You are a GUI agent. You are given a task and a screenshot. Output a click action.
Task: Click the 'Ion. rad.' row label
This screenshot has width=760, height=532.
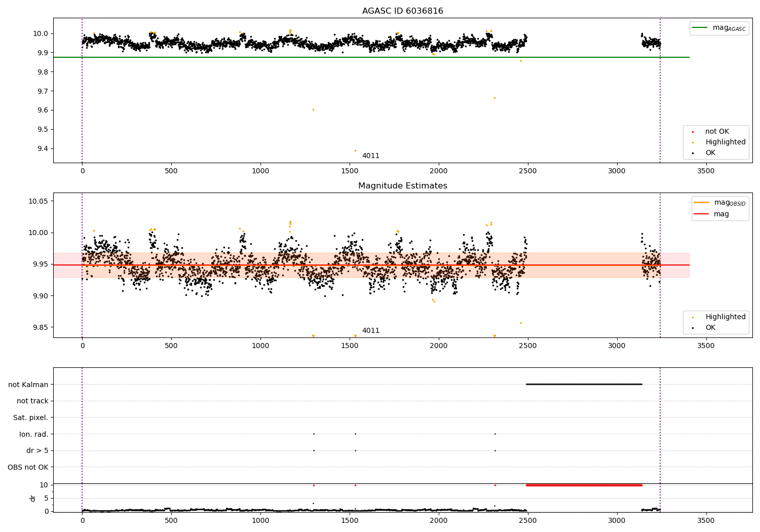34,434
